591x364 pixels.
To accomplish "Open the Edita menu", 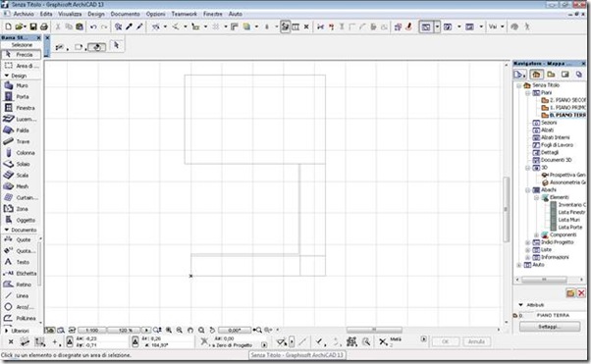I will pos(46,14).
